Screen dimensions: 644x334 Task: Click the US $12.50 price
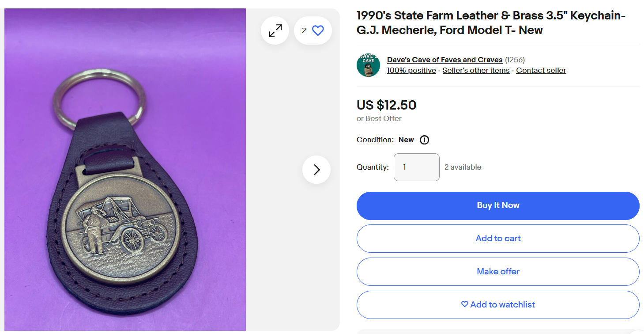386,105
